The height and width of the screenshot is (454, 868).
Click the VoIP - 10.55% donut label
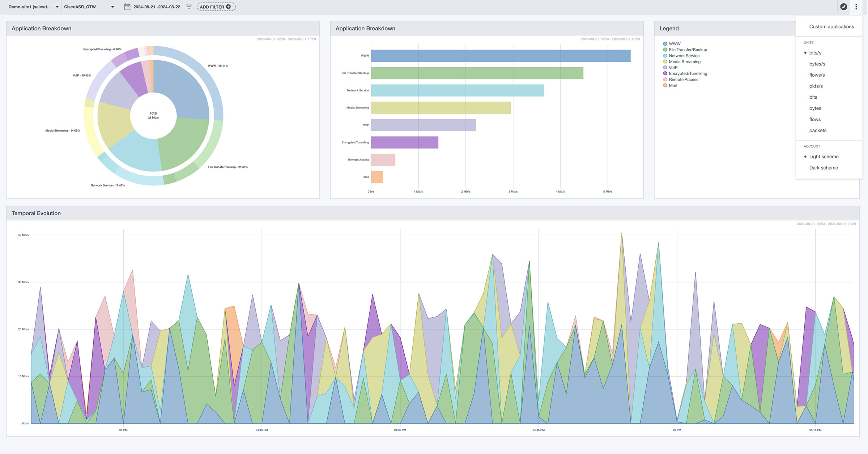point(82,76)
